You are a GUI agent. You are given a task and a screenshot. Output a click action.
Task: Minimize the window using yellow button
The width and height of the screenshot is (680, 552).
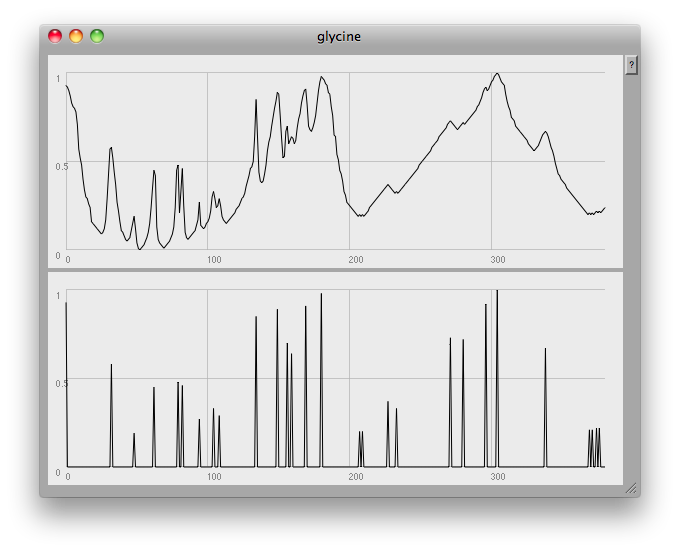click(x=76, y=37)
